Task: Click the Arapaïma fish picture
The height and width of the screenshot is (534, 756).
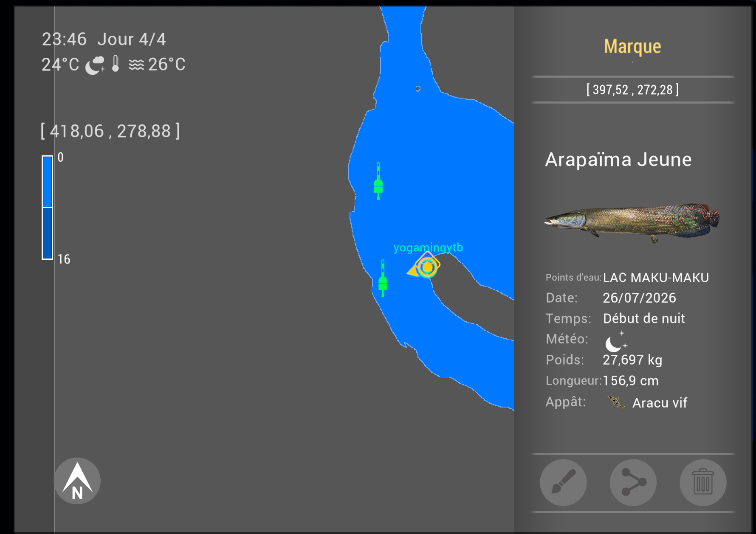Action: [x=632, y=222]
